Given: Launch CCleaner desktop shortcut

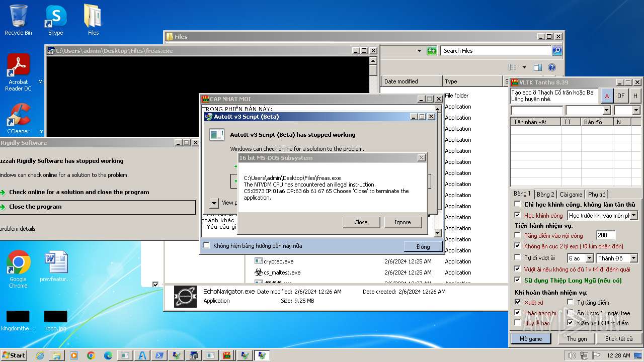Looking at the screenshot, I should click(18, 119).
